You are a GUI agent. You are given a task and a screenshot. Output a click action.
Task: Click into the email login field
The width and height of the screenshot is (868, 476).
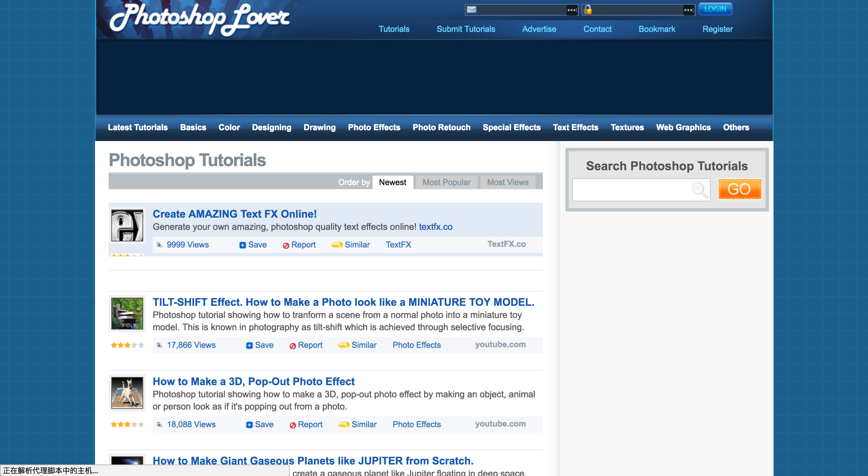522,9
